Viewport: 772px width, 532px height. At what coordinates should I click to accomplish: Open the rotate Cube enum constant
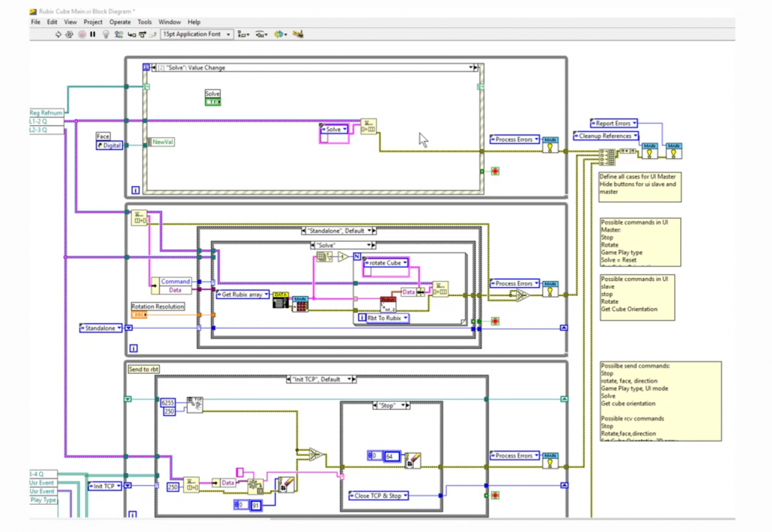[x=386, y=263]
